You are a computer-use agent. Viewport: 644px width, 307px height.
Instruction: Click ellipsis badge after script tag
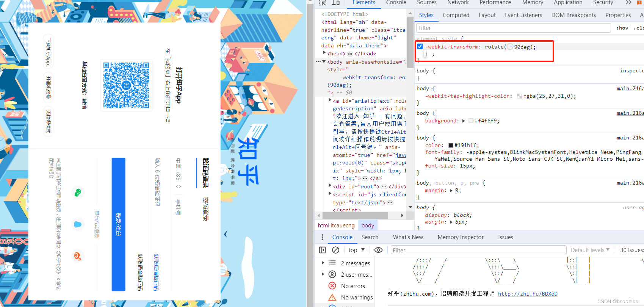click(x=390, y=203)
